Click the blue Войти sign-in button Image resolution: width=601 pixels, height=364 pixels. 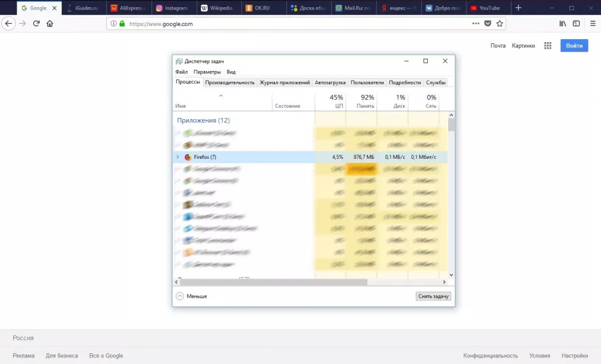coord(574,46)
